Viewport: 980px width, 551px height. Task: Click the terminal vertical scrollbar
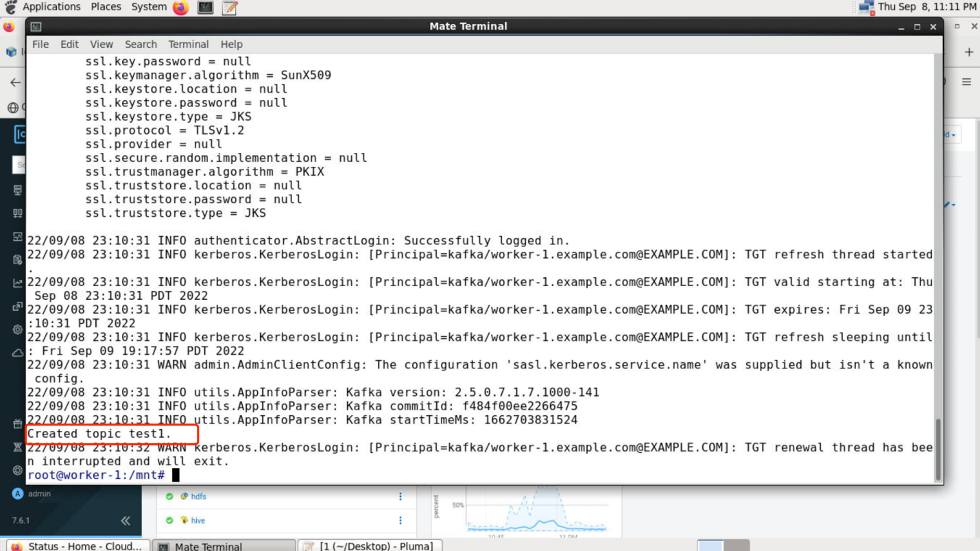pyautogui.click(x=938, y=449)
